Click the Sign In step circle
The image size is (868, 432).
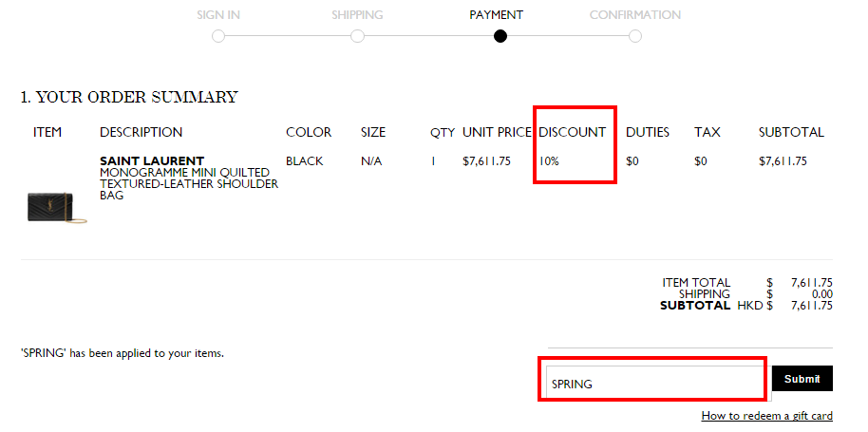pyautogui.click(x=218, y=36)
